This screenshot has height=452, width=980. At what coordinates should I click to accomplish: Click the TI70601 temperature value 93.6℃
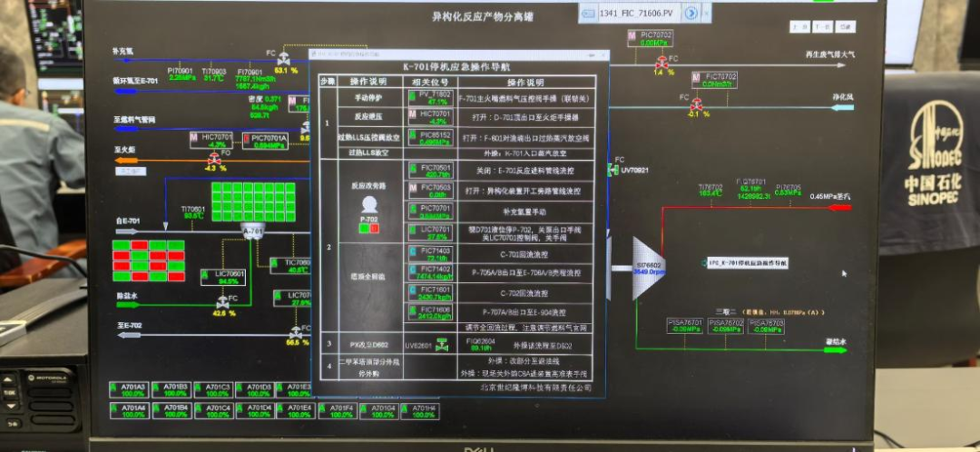[192, 216]
